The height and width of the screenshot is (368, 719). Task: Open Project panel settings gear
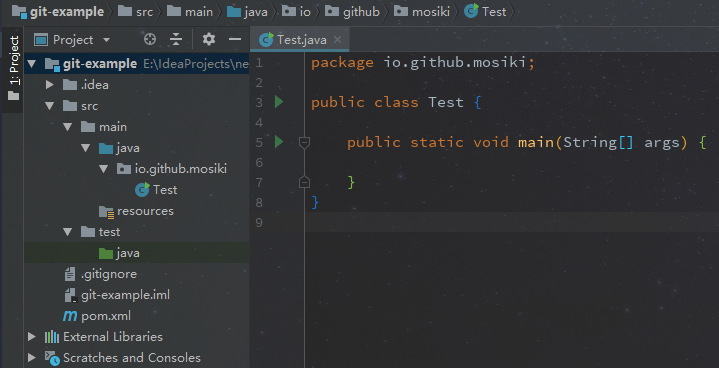(x=209, y=39)
